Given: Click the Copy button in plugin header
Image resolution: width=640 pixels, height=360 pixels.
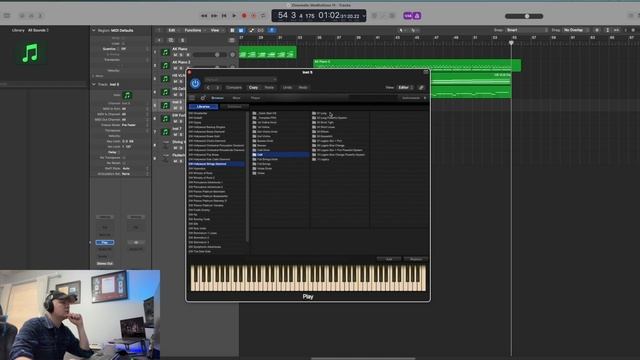Looking at the screenshot, I should coord(253,87).
